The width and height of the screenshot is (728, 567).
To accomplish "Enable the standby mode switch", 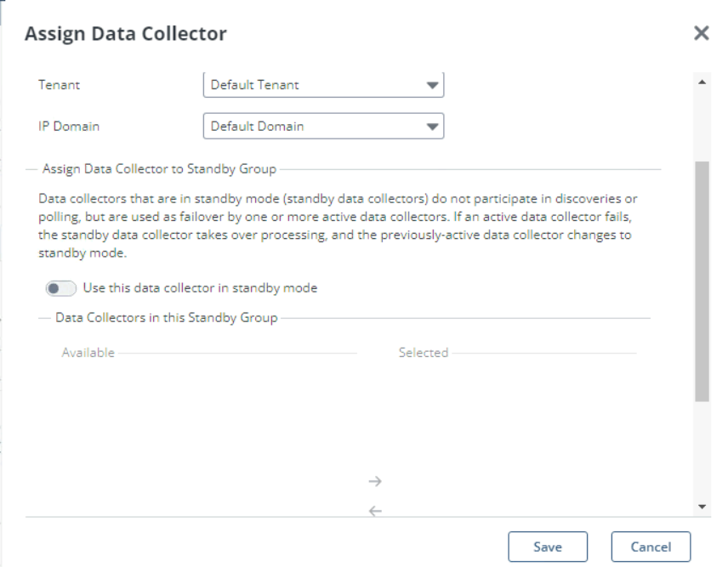I will (x=60, y=288).
